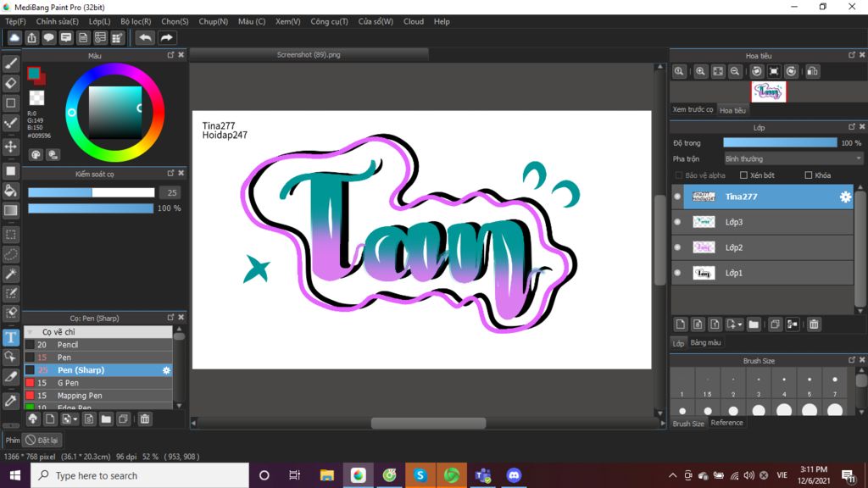Zoom in using the Hoa tiêu panel
The width and height of the screenshot is (868, 488).
[700, 71]
